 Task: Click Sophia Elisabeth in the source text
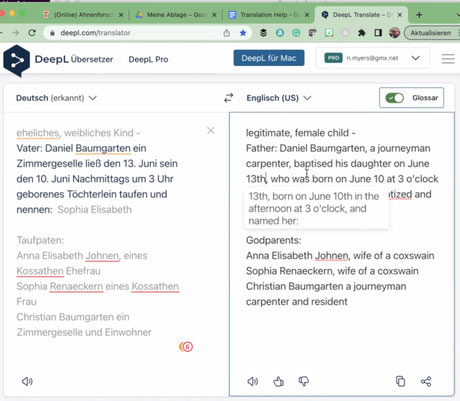click(x=95, y=210)
